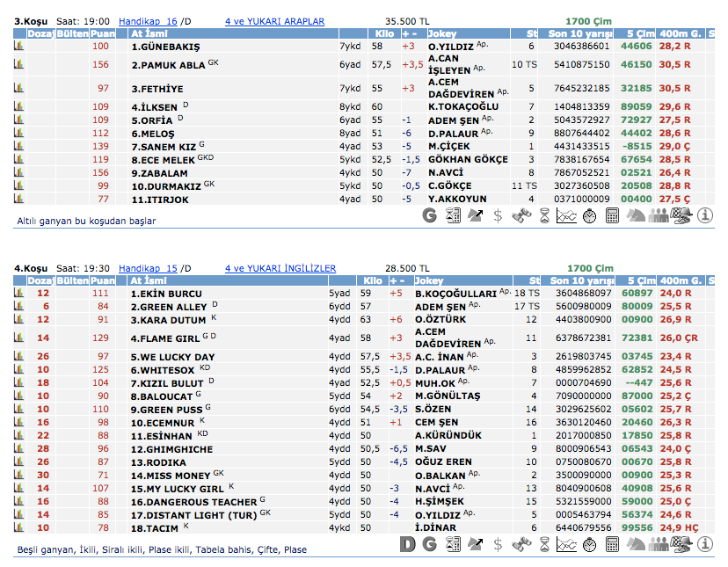Screen dimensions: 728x567
Task: Click the info icon under race 4
Action: coord(704,544)
